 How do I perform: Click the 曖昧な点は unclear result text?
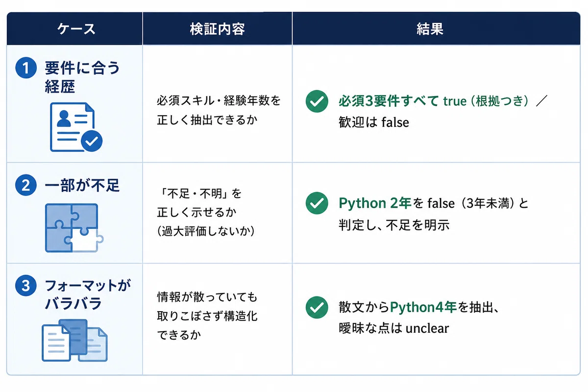pos(393,328)
